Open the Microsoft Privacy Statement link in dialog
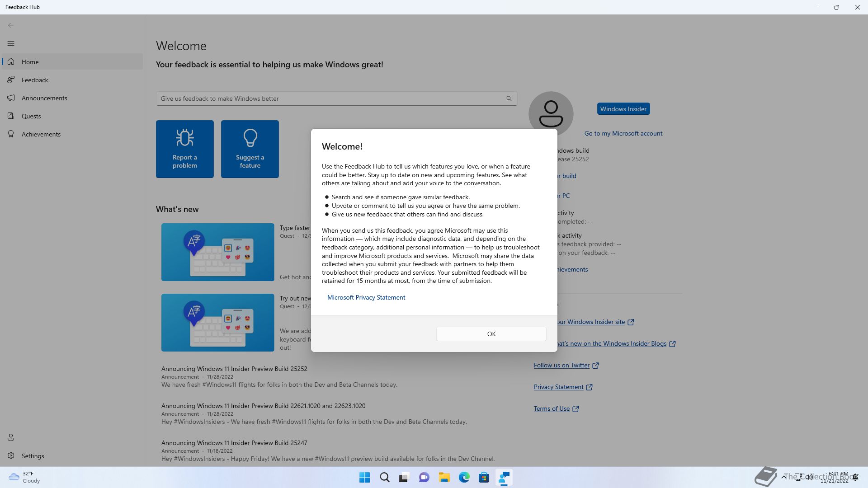 point(366,297)
